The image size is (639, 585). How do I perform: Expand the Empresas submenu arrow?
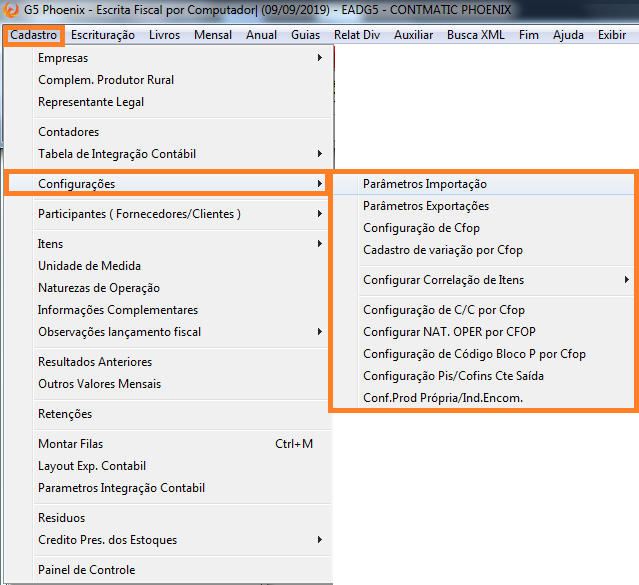click(x=320, y=58)
